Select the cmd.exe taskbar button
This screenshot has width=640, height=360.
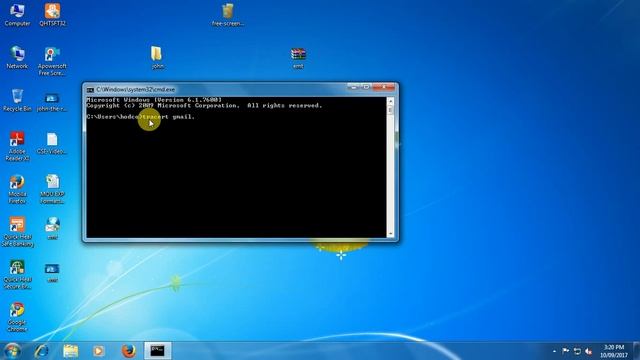[158, 351]
